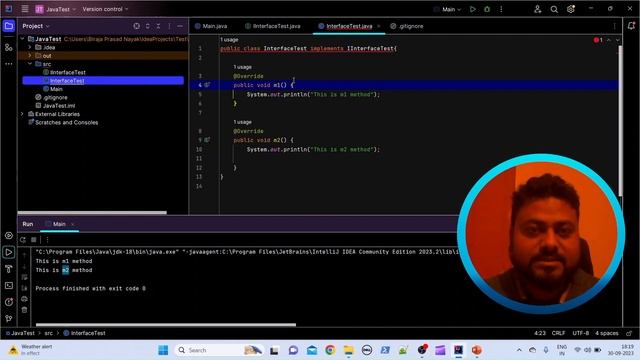This screenshot has height=360, width=640.
Task: Open Run toolbar more options
Action: [47, 240]
